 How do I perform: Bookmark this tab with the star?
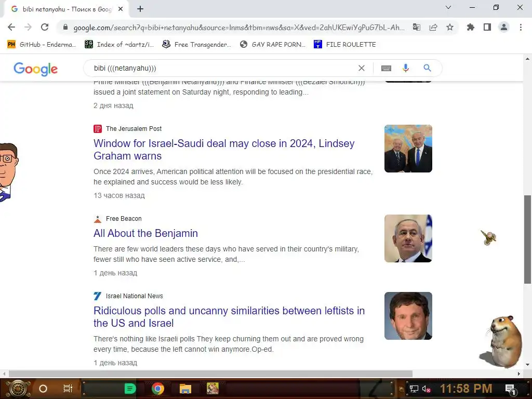(x=450, y=27)
